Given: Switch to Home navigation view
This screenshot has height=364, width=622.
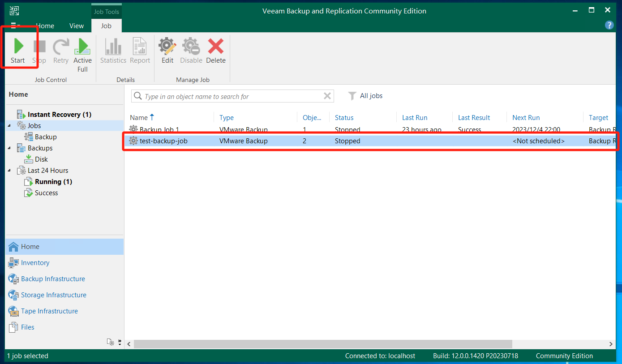Looking at the screenshot, I should pyautogui.click(x=64, y=247).
